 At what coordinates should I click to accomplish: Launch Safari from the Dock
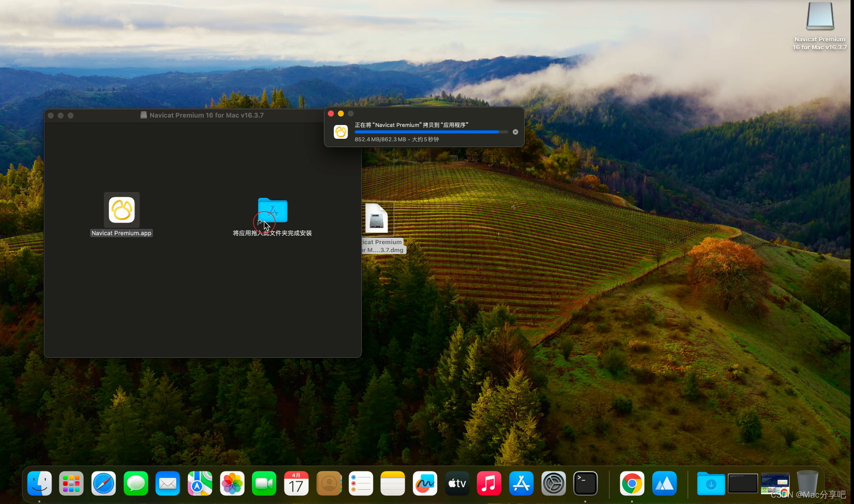coord(103,483)
